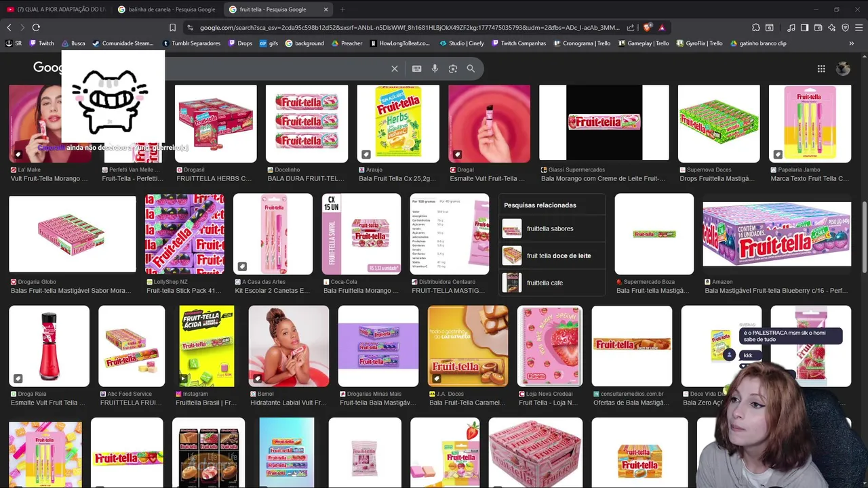Open the Brave Wallet icon
Screen dimensions: 868x488
[818, 28]
